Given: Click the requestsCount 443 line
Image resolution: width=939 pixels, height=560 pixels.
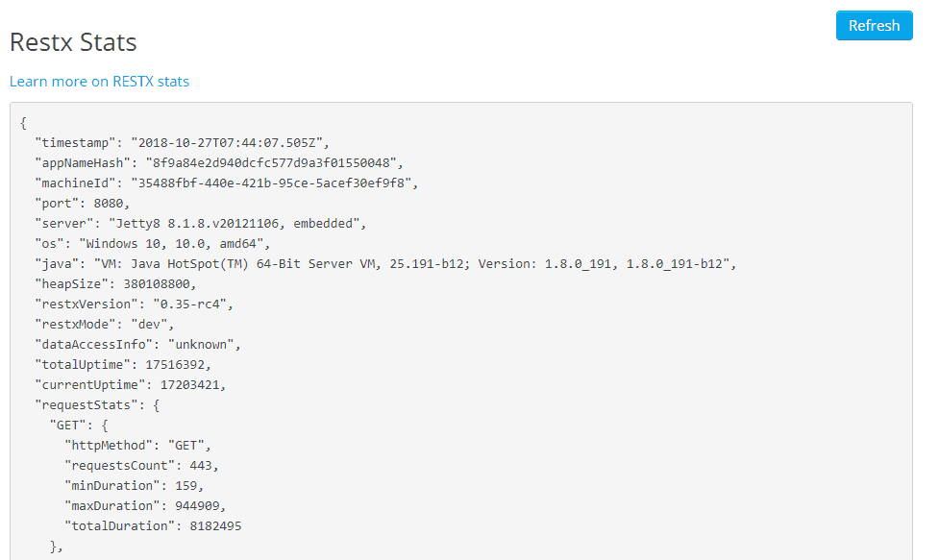Looking at the screenshot, I should pyautogui.click(x=141, y=465).
